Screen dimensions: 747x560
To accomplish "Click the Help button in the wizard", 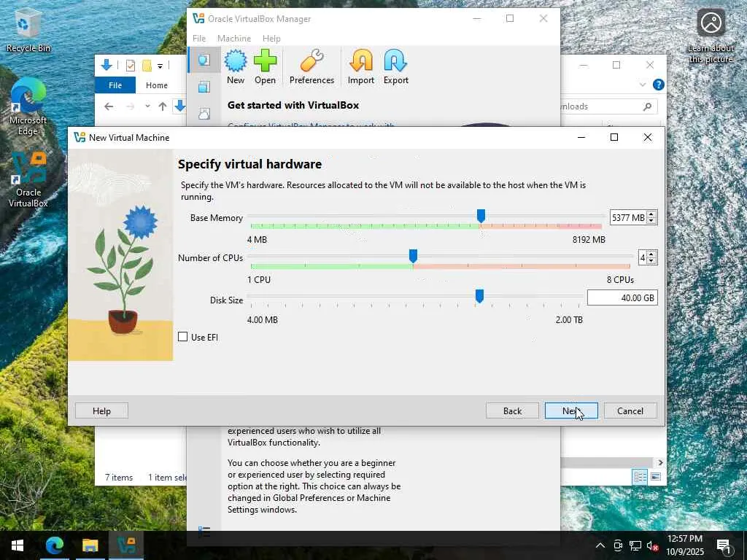I will 101,411.
